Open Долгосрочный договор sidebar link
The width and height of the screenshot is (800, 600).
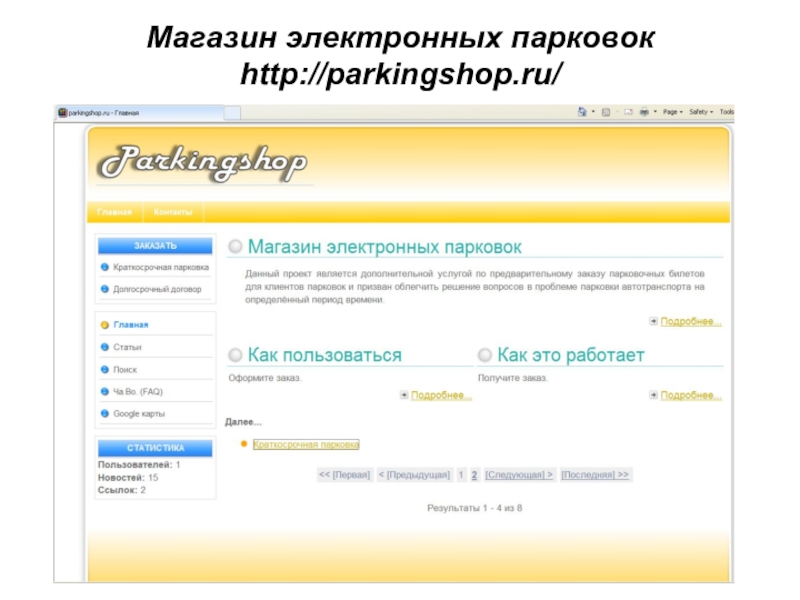[157, 289]
